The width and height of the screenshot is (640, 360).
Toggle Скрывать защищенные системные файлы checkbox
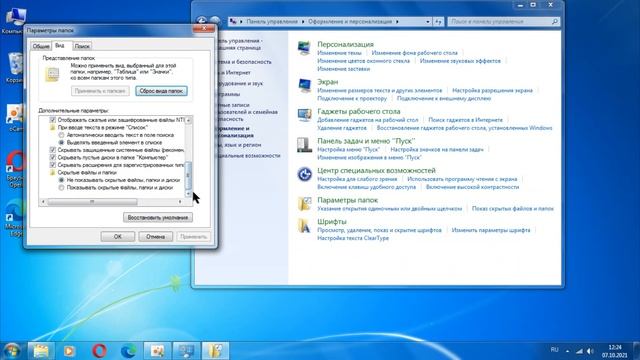(x=53, y=150)
